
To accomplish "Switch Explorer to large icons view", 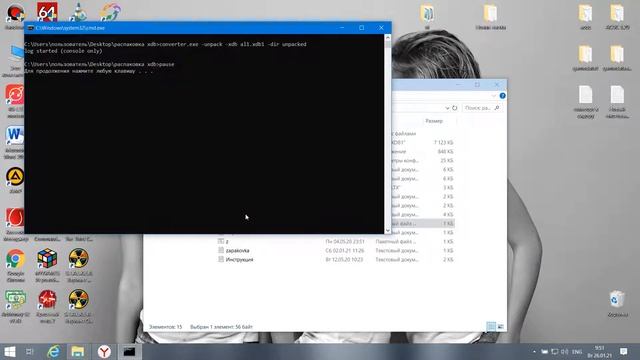I will pyautogui.click(x=500, y=327).
